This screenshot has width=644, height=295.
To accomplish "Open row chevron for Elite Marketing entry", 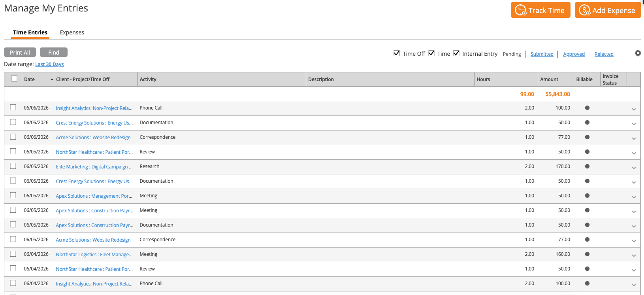I will coord(634,168).
